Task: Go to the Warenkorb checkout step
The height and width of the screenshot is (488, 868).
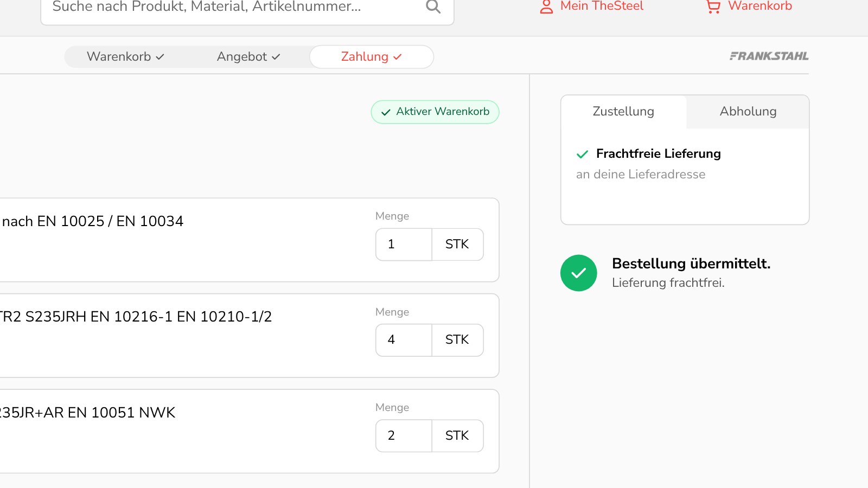Action: click(x=125, y=56)
